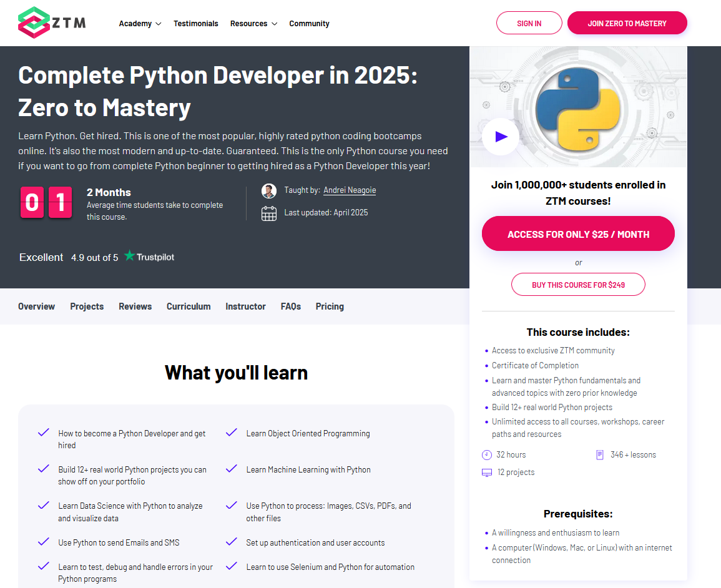Jump to the Projects section tab
721x588 pixels.
pyautogui.click(x=87, y=306)
